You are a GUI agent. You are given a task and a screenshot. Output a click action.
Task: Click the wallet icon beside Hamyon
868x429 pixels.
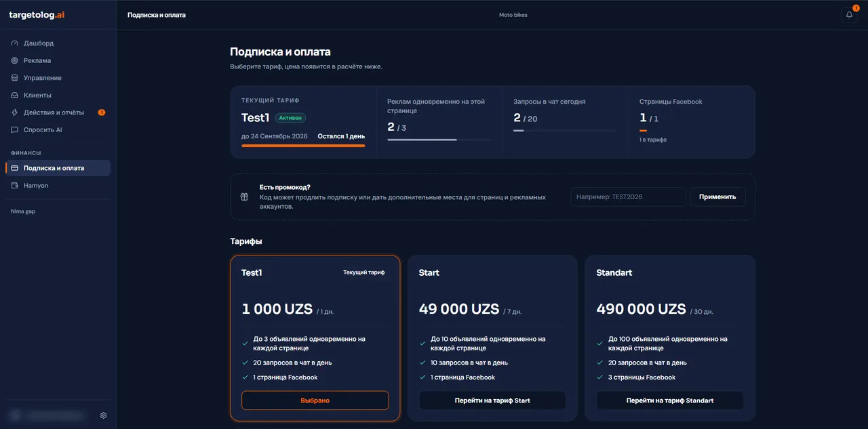(15, 186)
